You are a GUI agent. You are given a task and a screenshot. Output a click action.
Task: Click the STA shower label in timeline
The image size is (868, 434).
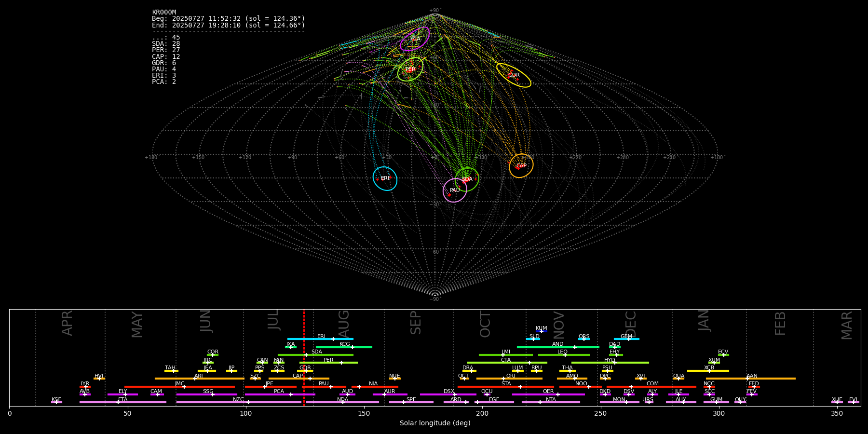click(x=506, y=384)
